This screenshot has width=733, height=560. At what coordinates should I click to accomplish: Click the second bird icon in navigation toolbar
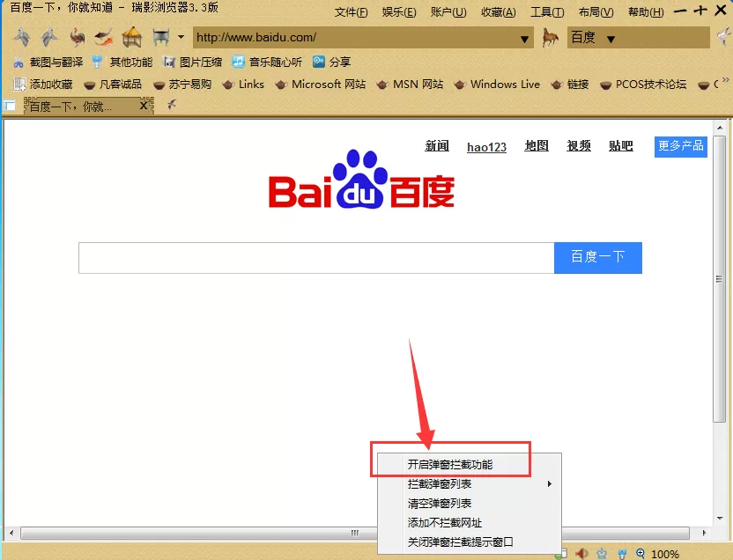point(49,37)
